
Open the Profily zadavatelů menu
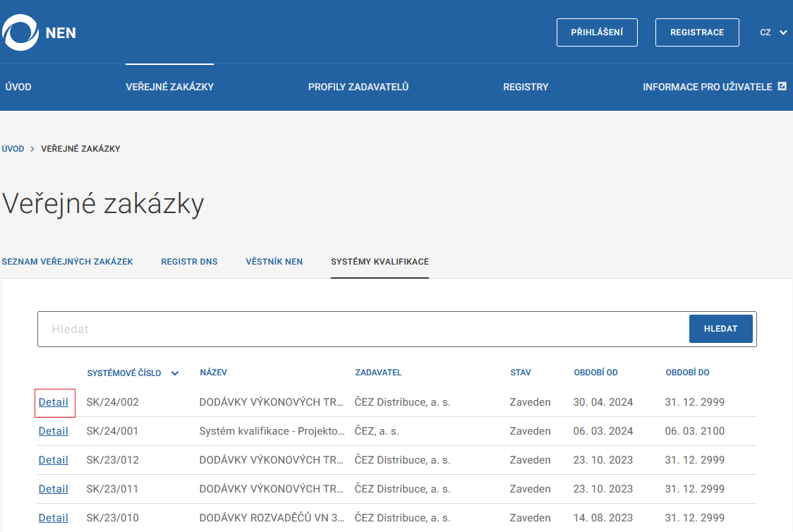click(358, 87)
